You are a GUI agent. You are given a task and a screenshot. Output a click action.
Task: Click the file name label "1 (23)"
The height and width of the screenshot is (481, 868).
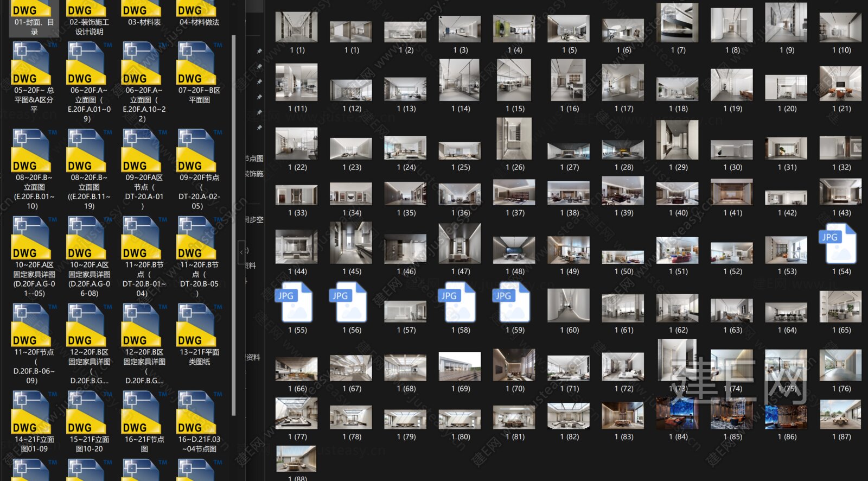coord(352,167)
